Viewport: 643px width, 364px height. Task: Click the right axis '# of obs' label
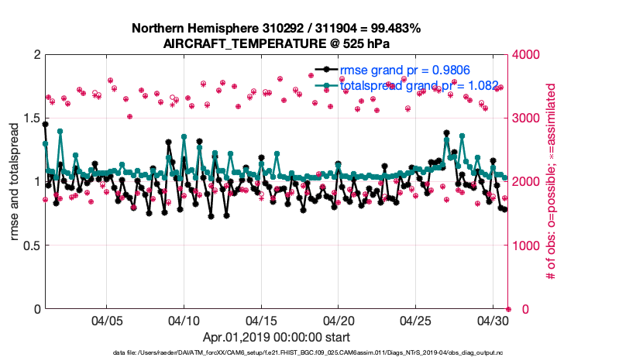[552, 181]
